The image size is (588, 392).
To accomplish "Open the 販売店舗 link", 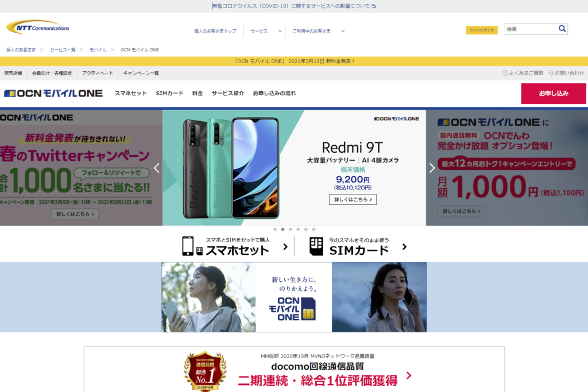I will coord(13,73).
